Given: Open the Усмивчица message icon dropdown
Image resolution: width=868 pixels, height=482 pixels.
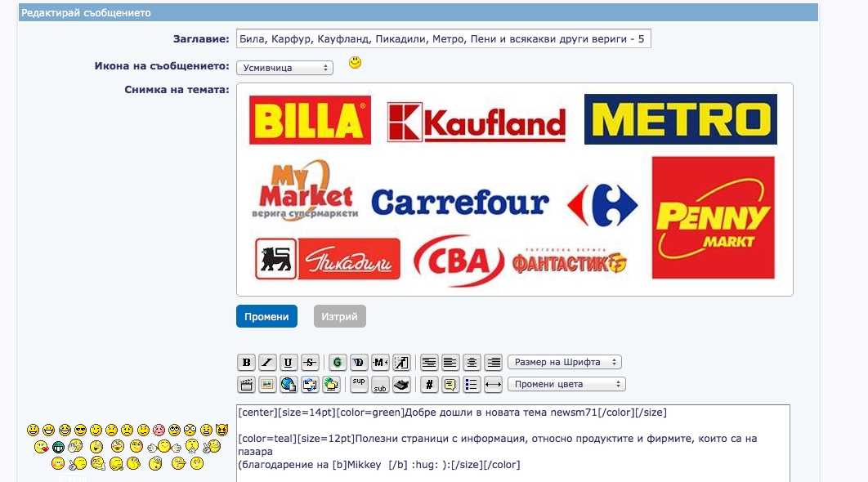Looking at the screenshot, I should coord(284,68).
